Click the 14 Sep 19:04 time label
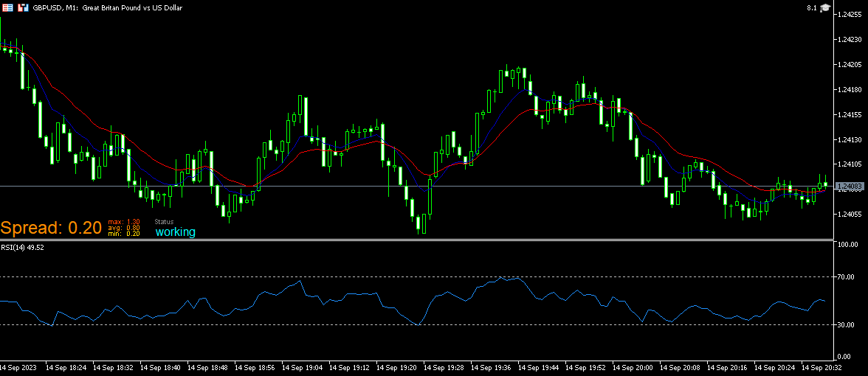The image size is (868, 376). (303, 367)
